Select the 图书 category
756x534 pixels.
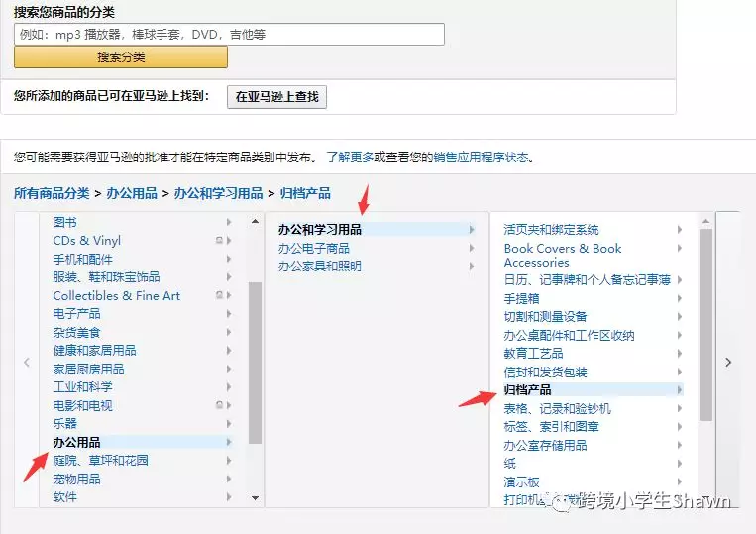pyautogui.click(x=64, y=222)
